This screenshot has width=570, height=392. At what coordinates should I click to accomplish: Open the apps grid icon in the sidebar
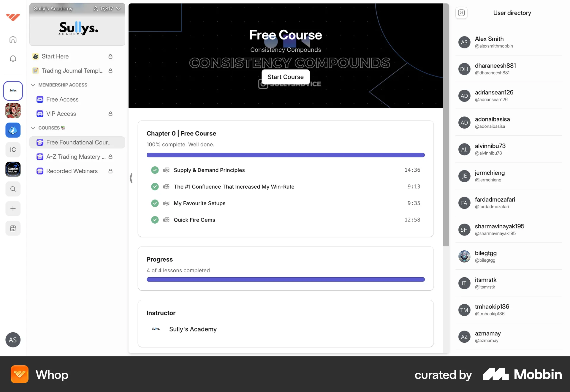(13, 228)
